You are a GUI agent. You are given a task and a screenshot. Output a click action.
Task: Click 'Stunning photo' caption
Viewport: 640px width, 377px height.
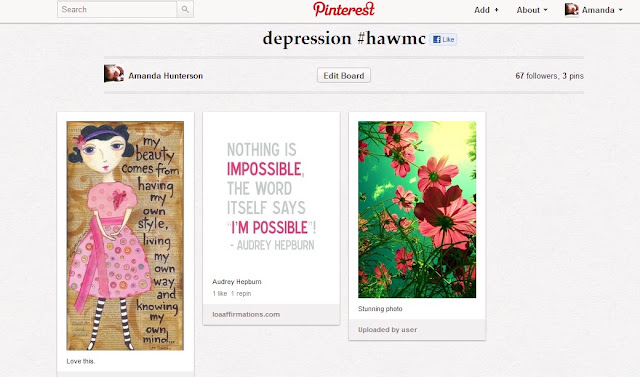point(380,309)
